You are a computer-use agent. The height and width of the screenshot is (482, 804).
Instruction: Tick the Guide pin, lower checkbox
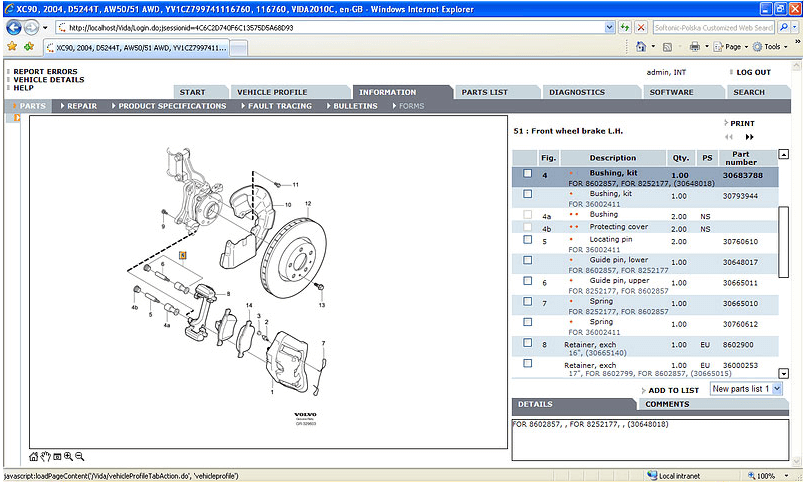pos(527,260)
